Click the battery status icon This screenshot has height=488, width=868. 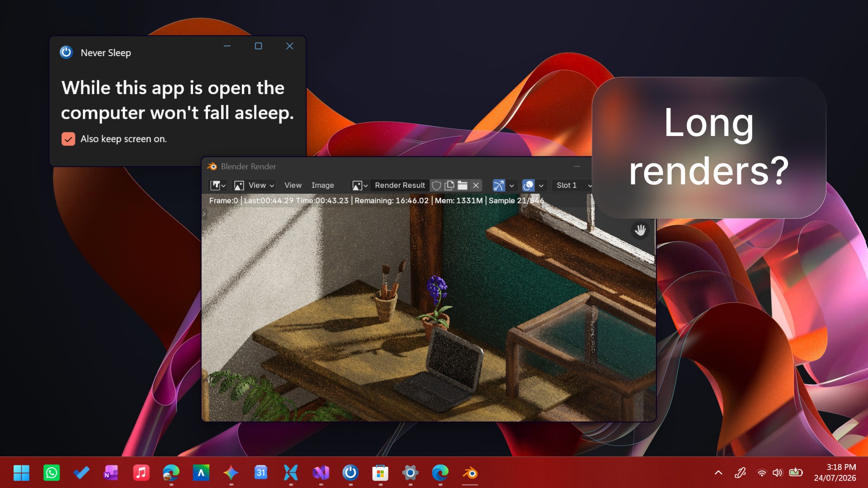click(796, 473)
